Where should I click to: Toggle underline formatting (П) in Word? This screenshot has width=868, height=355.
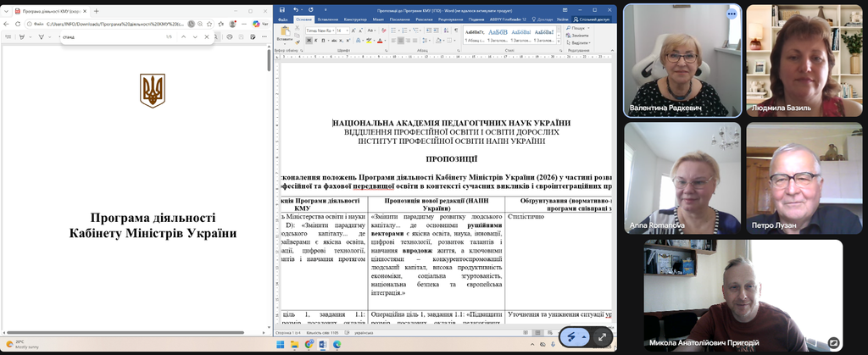[323, 41]
